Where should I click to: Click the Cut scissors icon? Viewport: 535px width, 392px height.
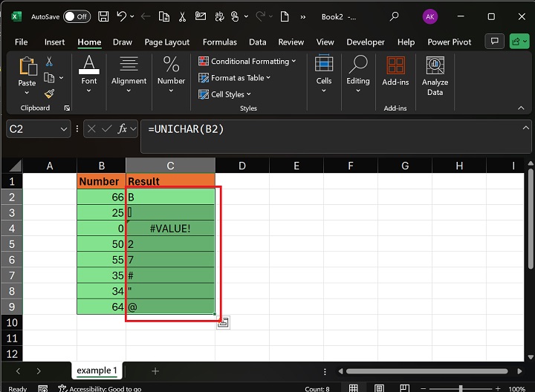coord(49,62)
